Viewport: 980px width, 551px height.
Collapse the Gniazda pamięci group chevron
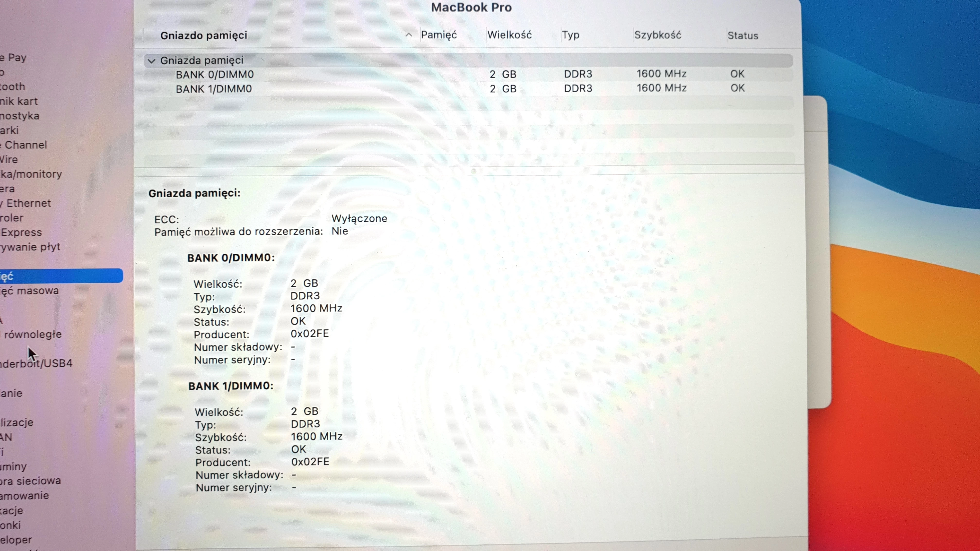pos(151,61)
